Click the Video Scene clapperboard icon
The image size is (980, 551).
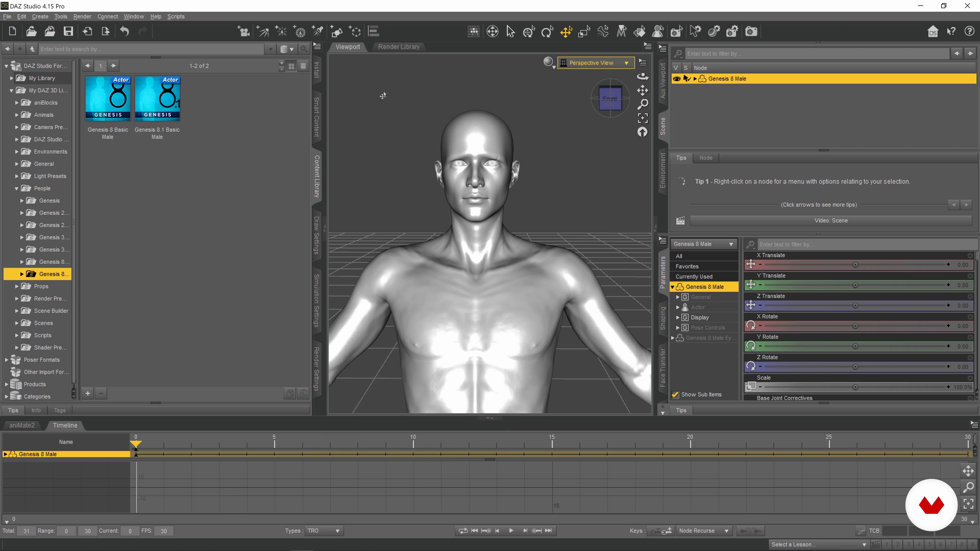click(680, 221)
